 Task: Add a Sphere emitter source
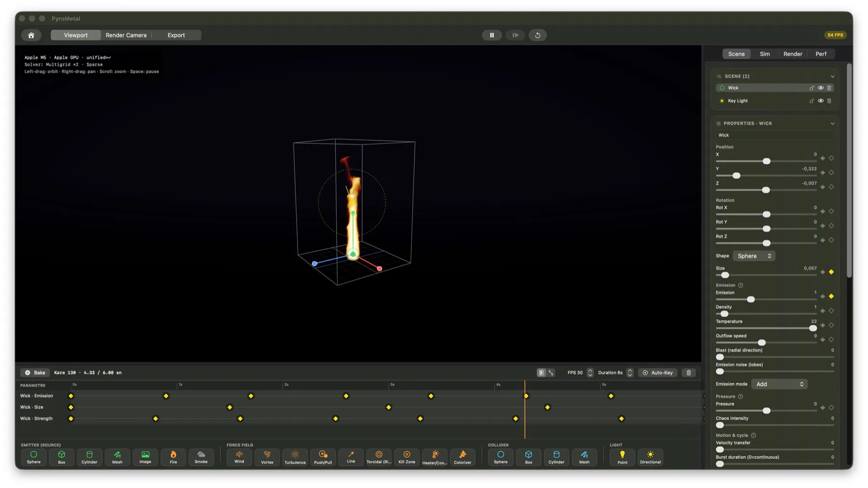pyautogui.click(x=34, y=457)
